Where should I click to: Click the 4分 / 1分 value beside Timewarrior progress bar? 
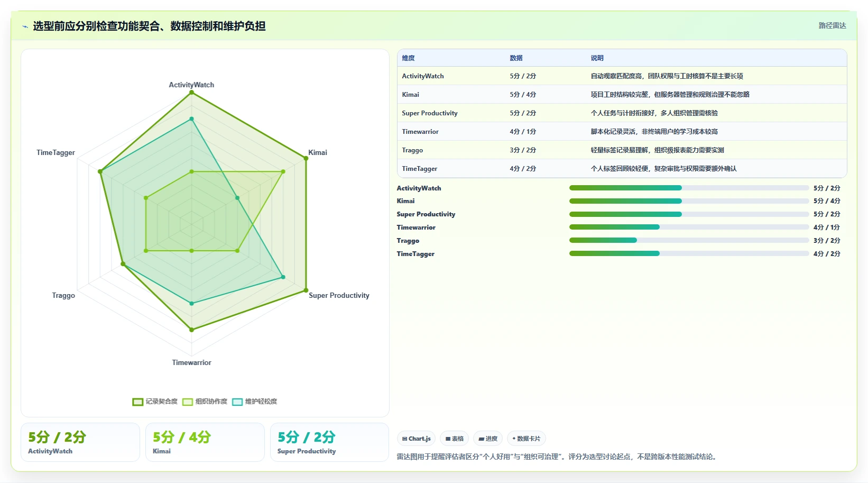827,227
